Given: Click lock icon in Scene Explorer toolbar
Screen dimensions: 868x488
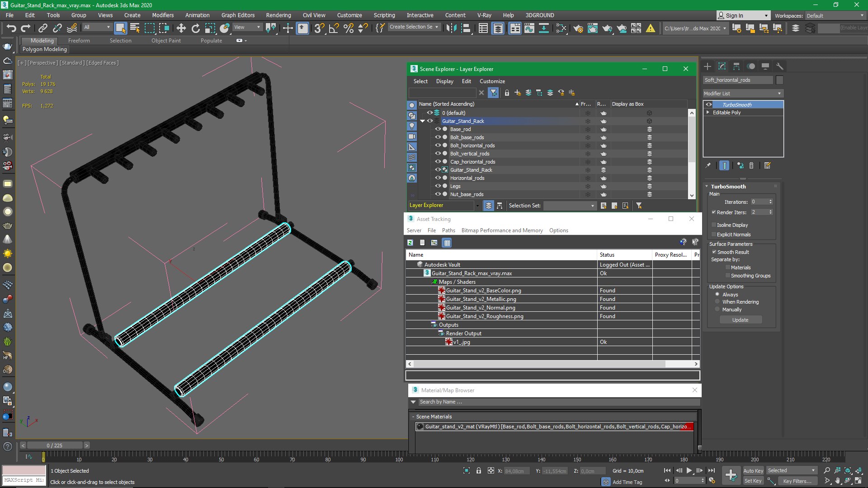Looking at the screenshot, I should (507, 93).
